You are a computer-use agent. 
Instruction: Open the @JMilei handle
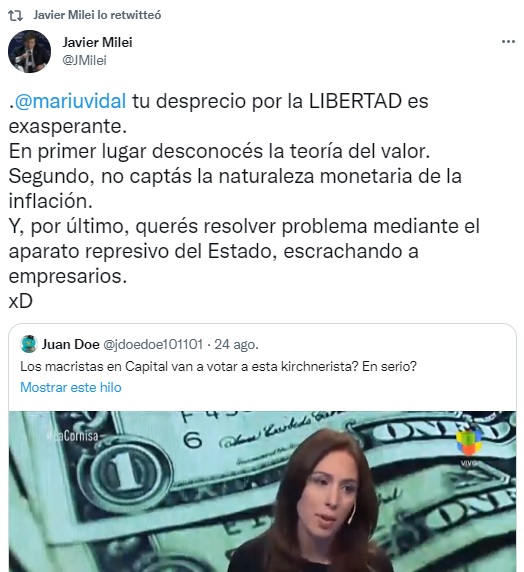[x=84, y=60]
